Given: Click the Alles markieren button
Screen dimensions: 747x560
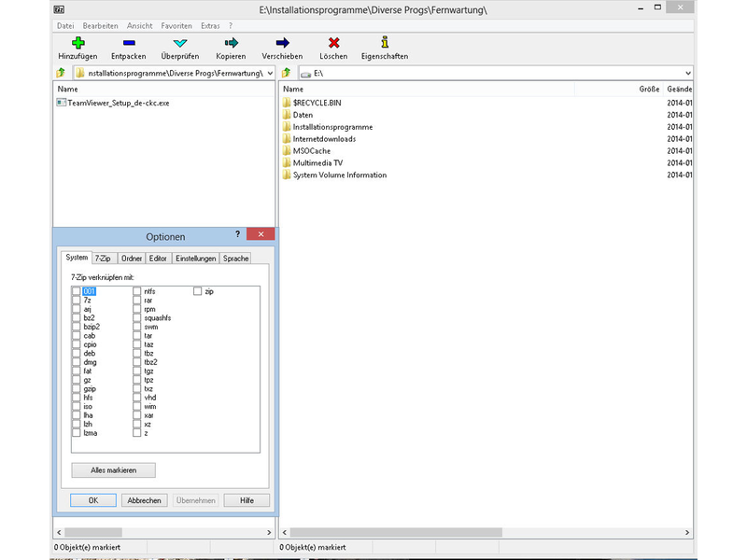Looking at the screenshot, I should (x=113, y=470).
